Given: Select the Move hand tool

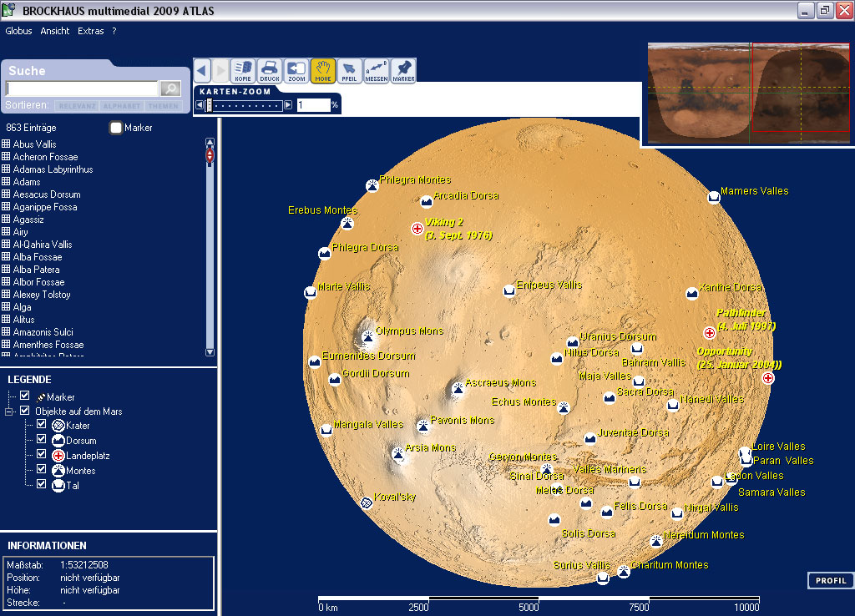Looking at the screenshot, I should point(323,70).
